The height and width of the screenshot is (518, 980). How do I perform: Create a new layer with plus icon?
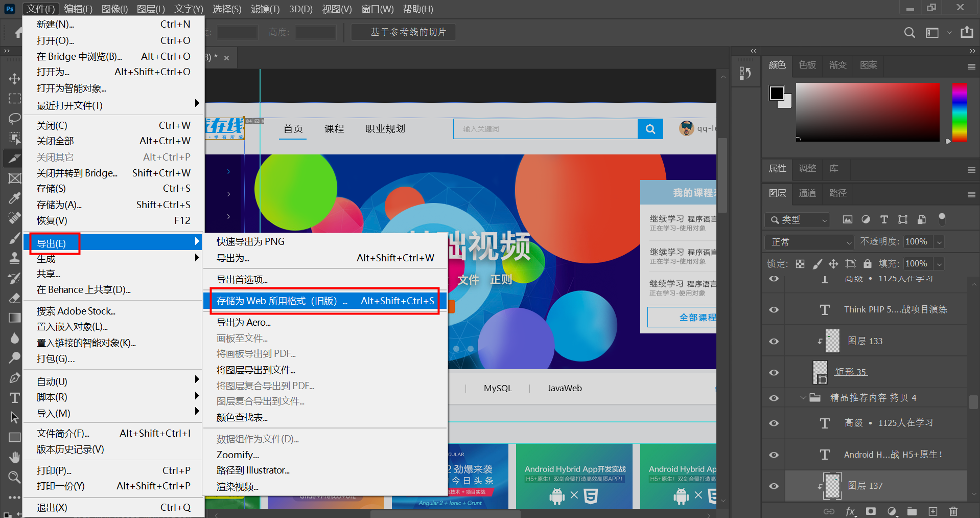coord(933,511)
